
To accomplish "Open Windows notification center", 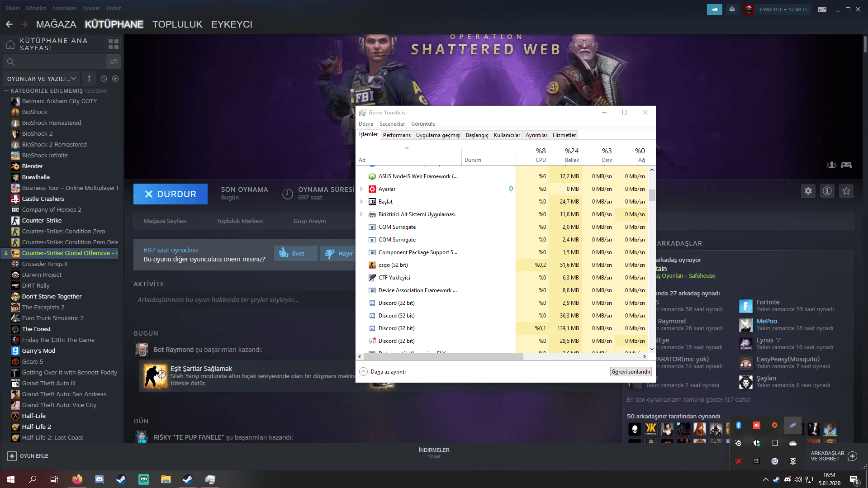I will [x=854, y=479].
